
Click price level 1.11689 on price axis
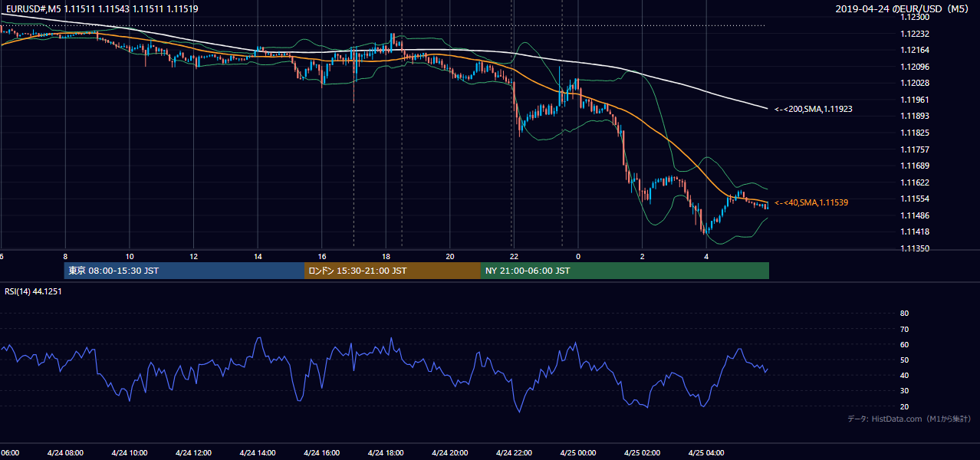tap(915, 166)
